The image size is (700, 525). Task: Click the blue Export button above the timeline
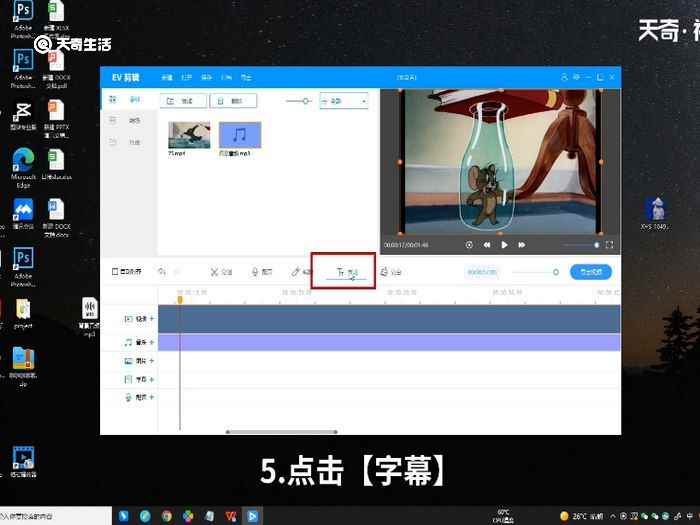[591, 271]
